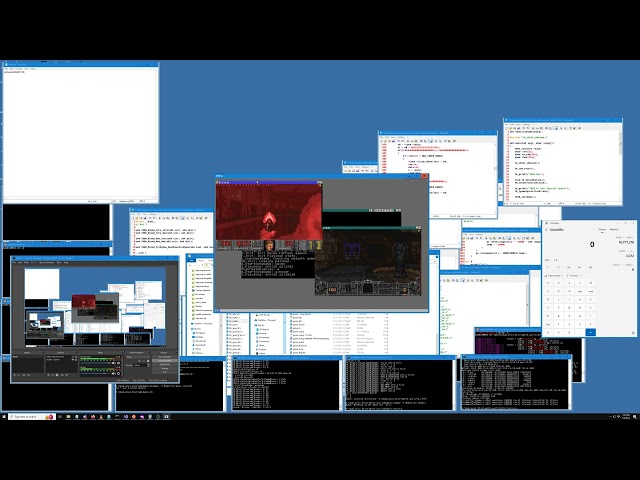This screenshot has width=640, height=480.
Task: Clear Calculator history with trash icon
Action: [x=633, y=333]
